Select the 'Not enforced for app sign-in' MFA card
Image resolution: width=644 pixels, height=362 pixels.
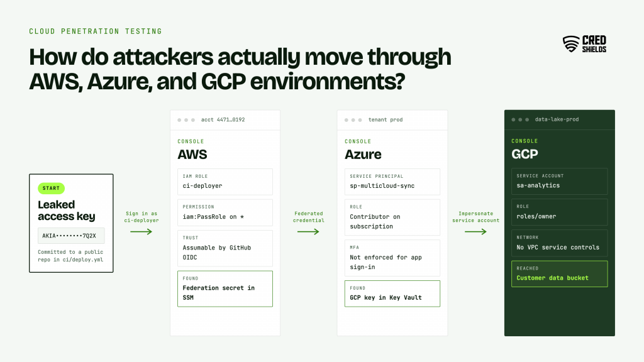[392, 258]
